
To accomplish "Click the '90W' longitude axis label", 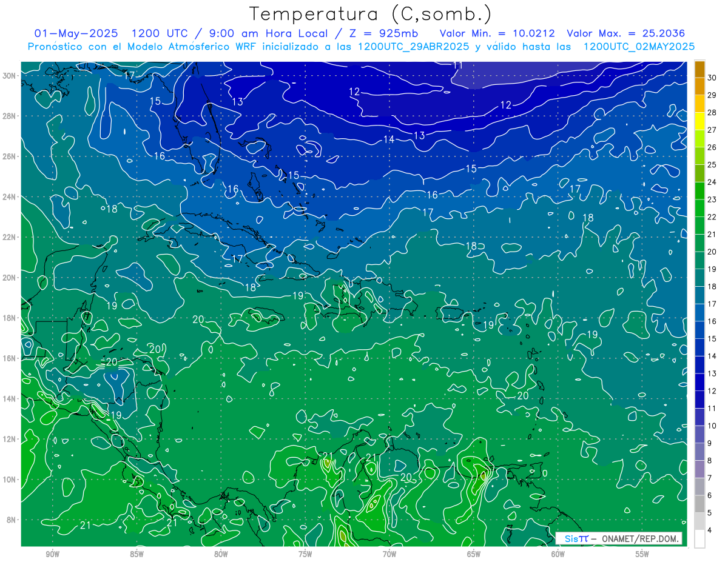I will point(53,554).
